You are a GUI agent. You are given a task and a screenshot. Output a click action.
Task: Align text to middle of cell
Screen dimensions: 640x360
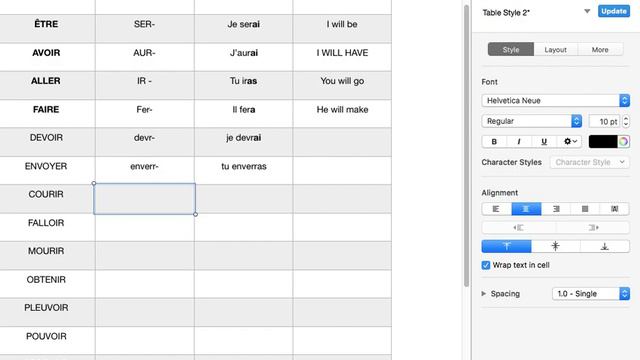click(556, 246)
